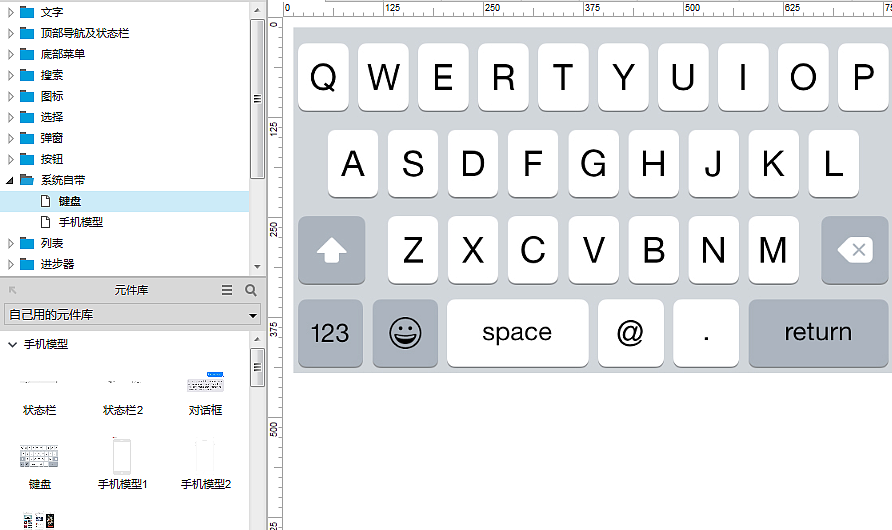Click the C key
The image size is (892, 530).
533,250
